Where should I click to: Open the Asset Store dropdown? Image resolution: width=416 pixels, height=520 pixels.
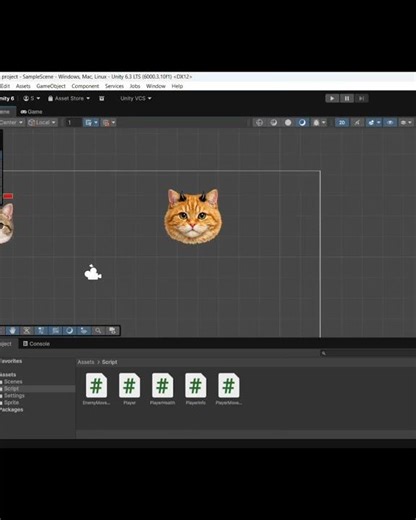tap(69, 98)
